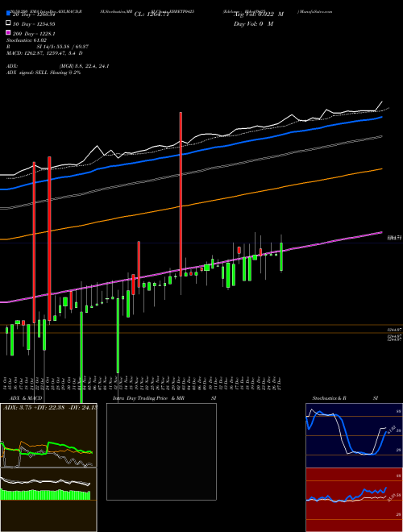403x532 pixels.
Task: Click the 'ADX signal: SELL' text
Action: pos(27,73)
